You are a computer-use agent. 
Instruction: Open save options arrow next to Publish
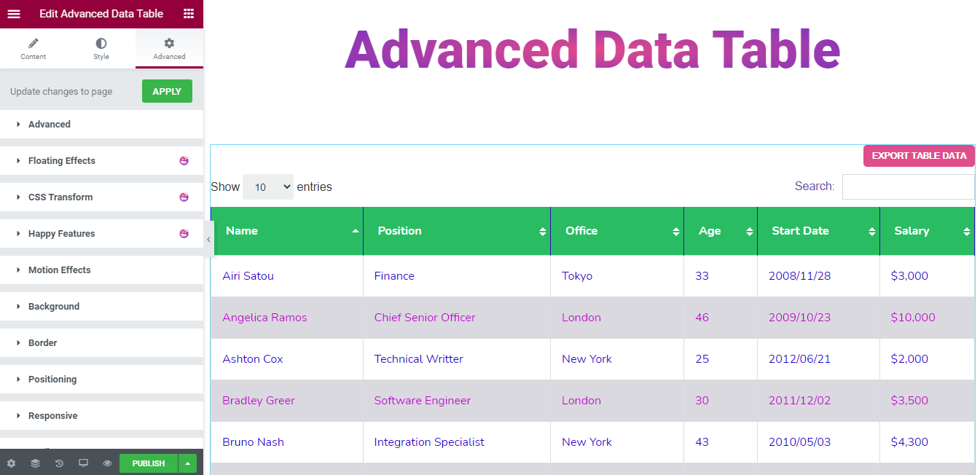pyautogui.click(x=188, y=463)
